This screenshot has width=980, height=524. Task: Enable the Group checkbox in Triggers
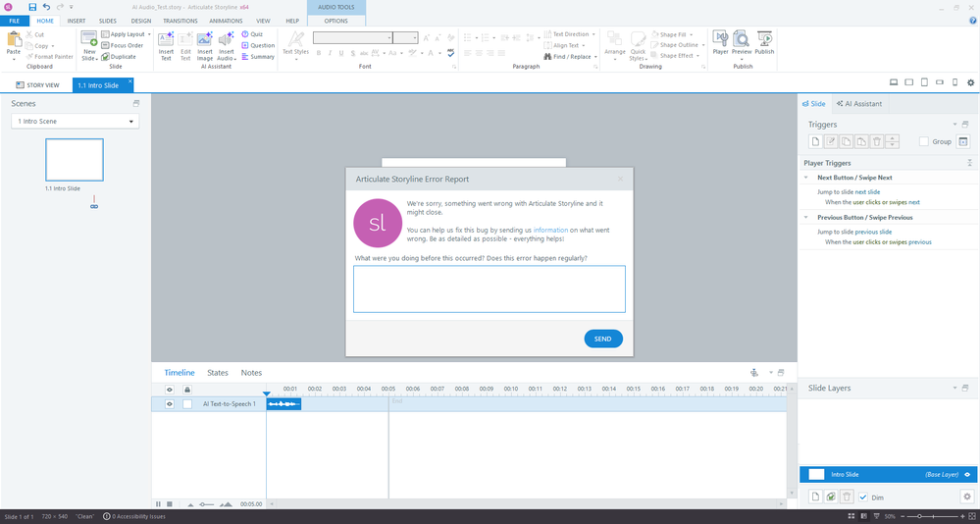pyautogui.click(x=924, y=142)
